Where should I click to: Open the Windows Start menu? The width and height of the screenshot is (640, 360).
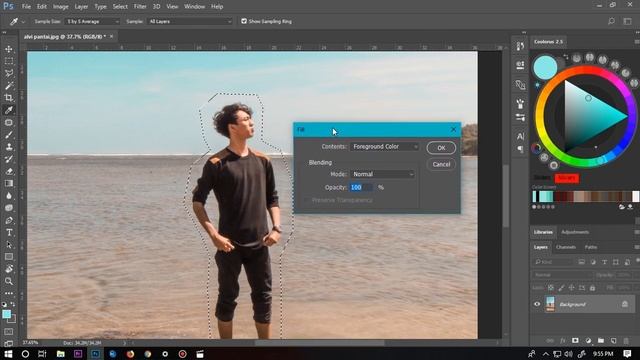click(x=8, y=354)
